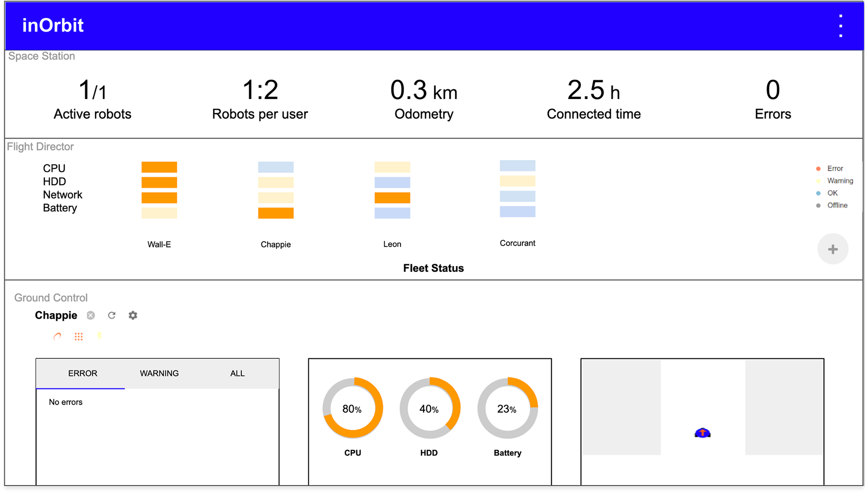The image size is (868, 494).
Task: Click Wall-E Battery status block
Action: (159, 213)
